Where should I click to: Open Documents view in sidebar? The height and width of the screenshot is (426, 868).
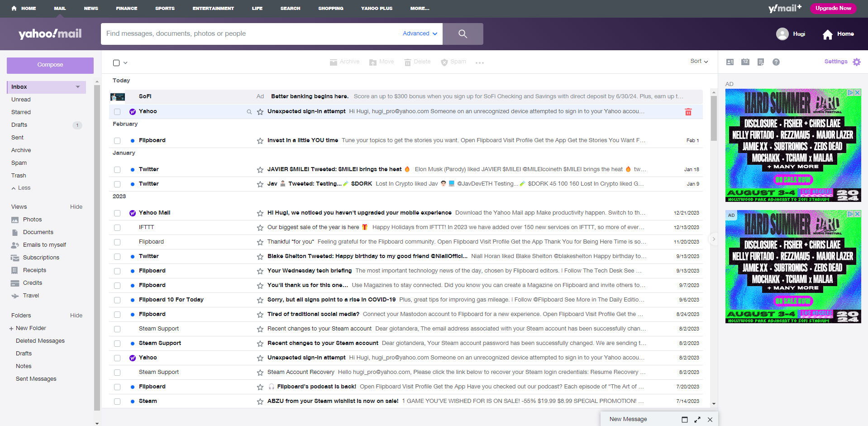click(x=38, y=232)
